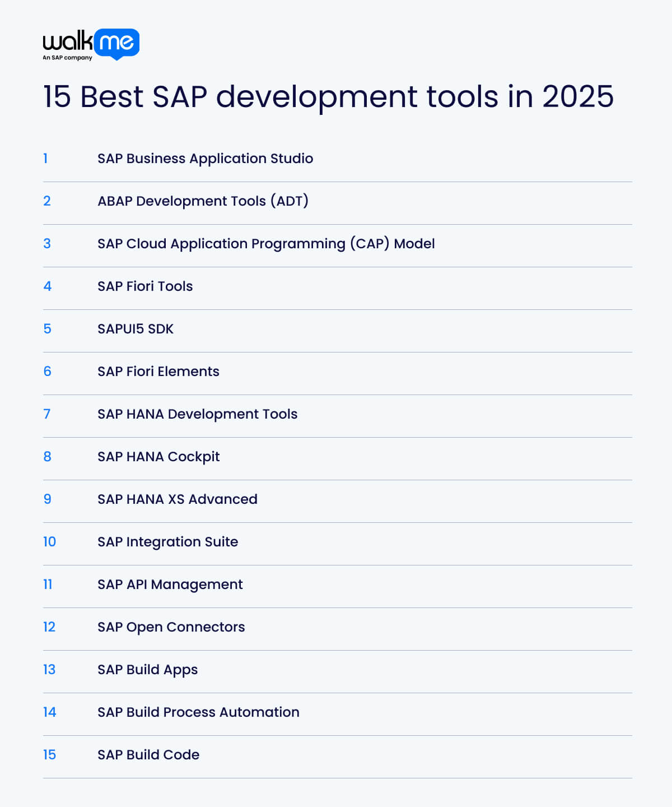Image resolution: width=672 pixels, height=807 pixels.
Task: Click the 'An SAP company' tagline
Action: pos(66,58)
